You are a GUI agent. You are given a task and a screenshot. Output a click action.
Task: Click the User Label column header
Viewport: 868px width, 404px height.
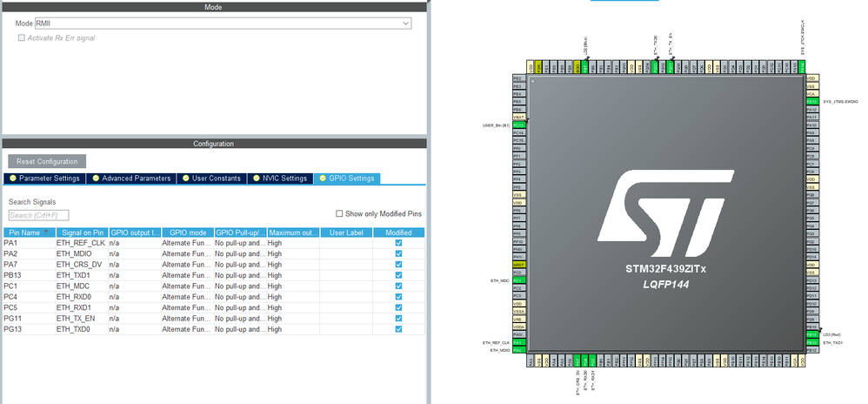coord(346,232)
